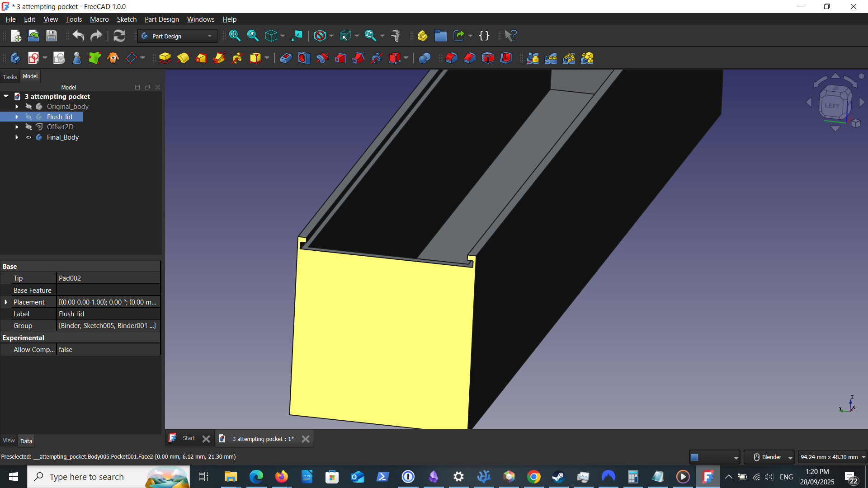
Task: Toggle visibility of Offset2D
Action: 28,127
